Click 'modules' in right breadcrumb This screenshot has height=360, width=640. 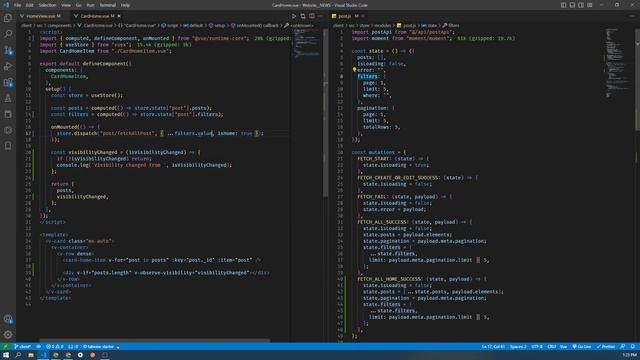click(382, 25)
